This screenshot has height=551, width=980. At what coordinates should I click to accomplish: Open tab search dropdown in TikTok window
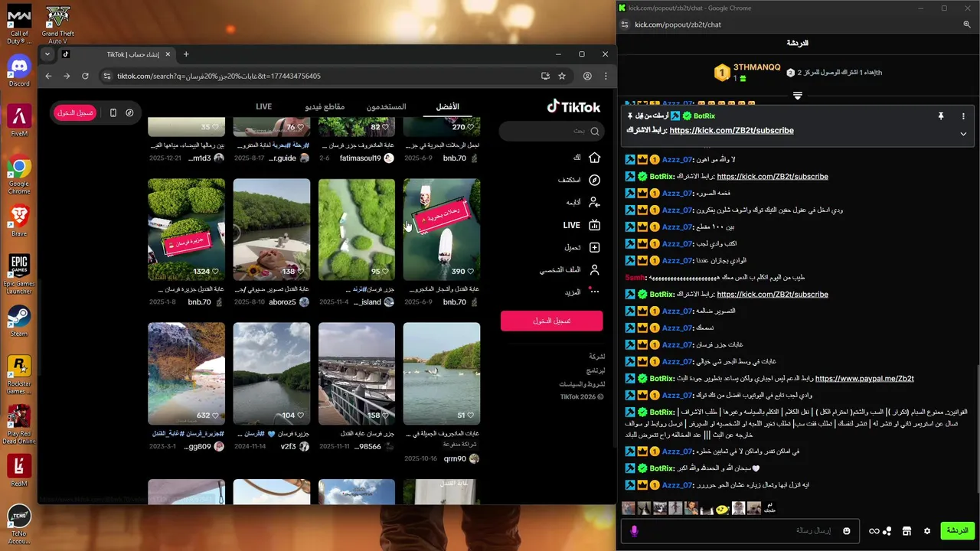47,54
